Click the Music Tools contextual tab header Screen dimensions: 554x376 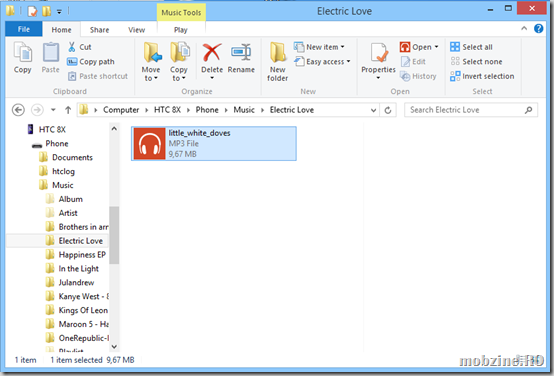(x=181, y=12)
